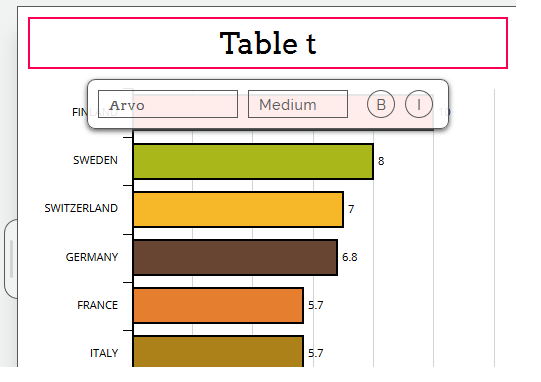This screenshot has height=382, width=541.
Task: Select the yellow SWITZERLAND bar
Action: (238, 209)
